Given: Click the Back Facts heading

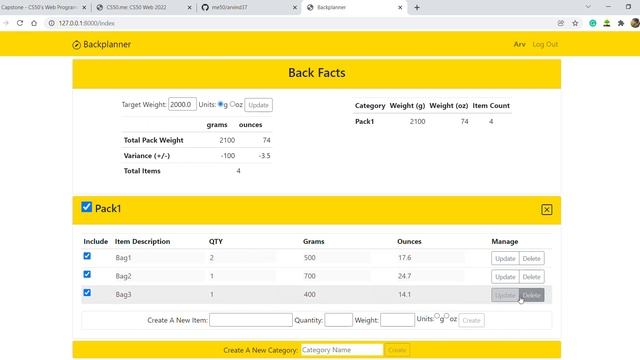Looking at the screenshot, I should coord(317,73).
